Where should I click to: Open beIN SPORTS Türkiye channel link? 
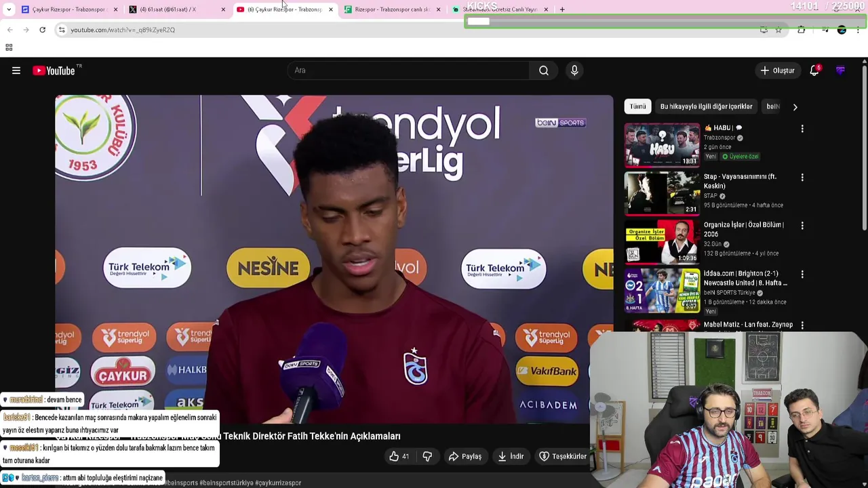point(730,293)
